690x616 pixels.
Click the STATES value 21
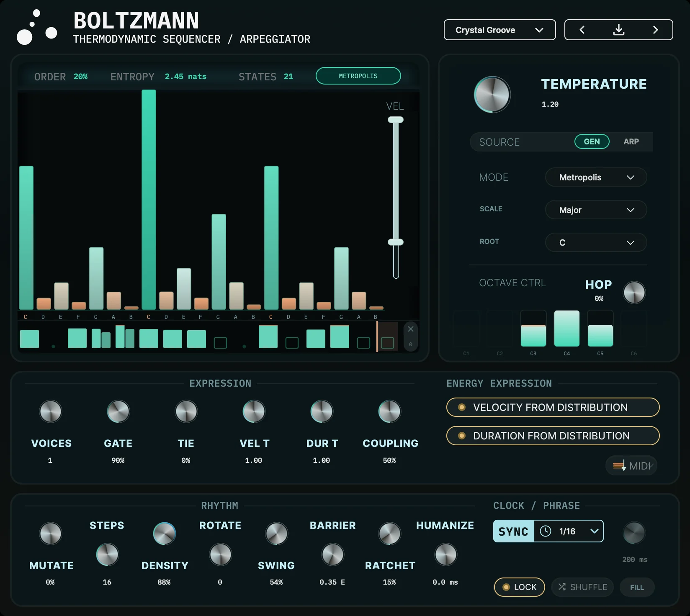288,77
